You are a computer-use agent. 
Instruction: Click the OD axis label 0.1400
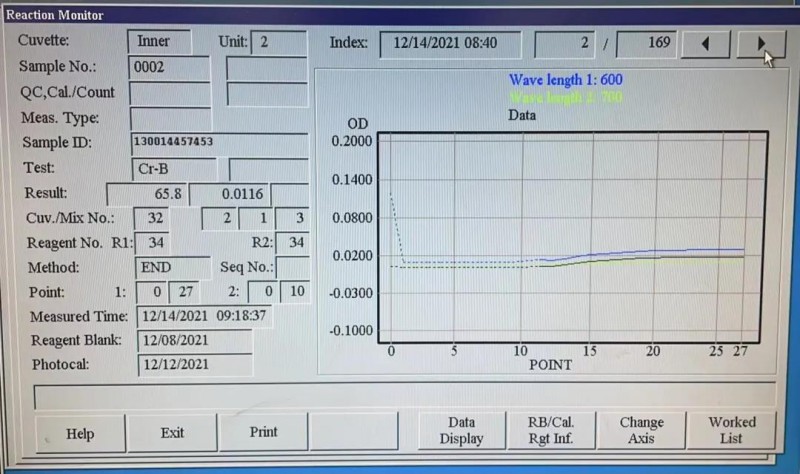click(352, 180)
